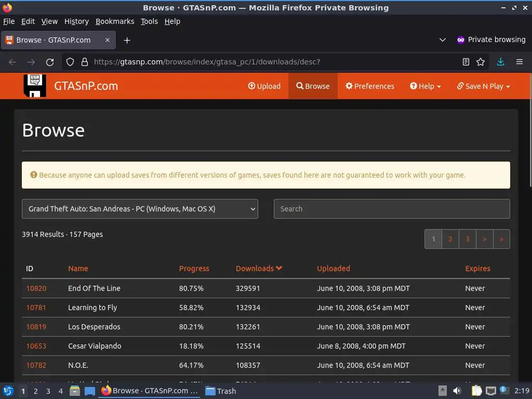Open the file manager taskbar launcher
This screenshot has height=399, width=532.
(x=75, y=391)
